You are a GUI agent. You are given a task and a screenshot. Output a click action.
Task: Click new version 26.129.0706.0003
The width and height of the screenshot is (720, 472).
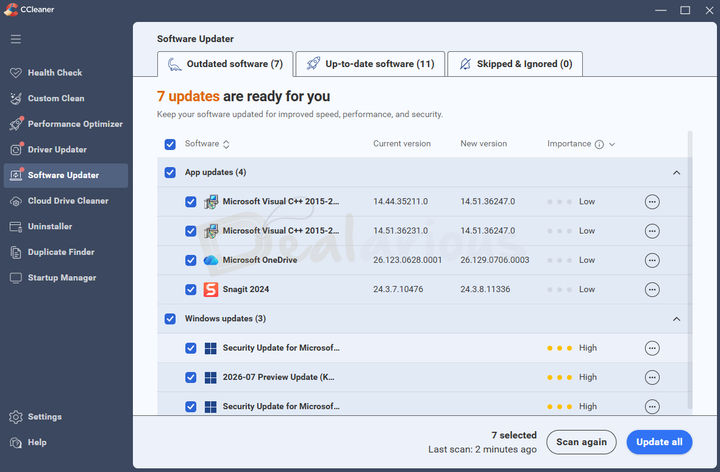tap(495, 260)
